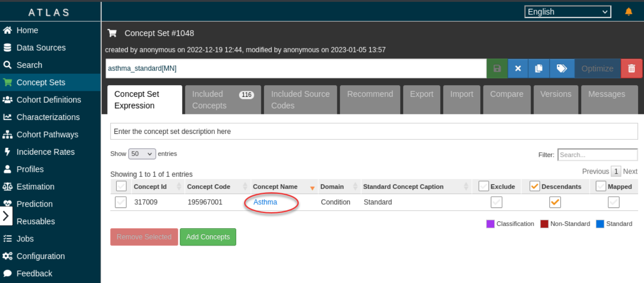This screenshot has width=644, height=283.
Task: Click the purple Classification legend swatch
Action: [490, 224]
